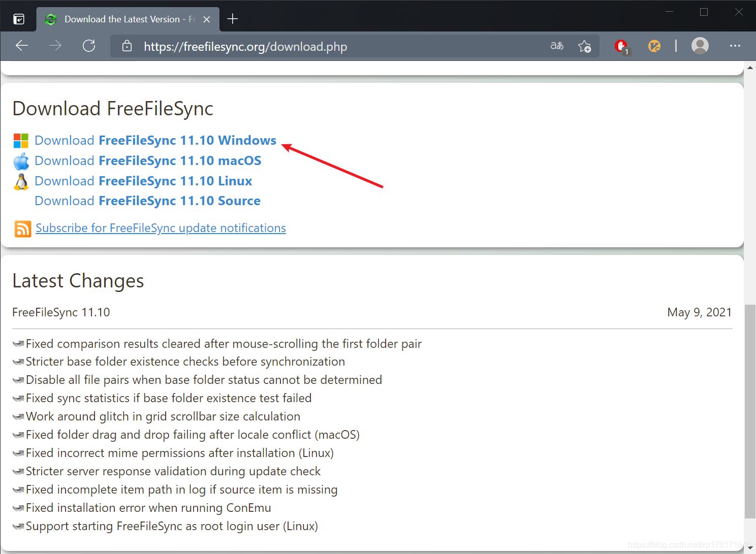Viewport: 756px width, 554px height.
Task: Maximize the browser window
Action: click(x=704, y=12)
